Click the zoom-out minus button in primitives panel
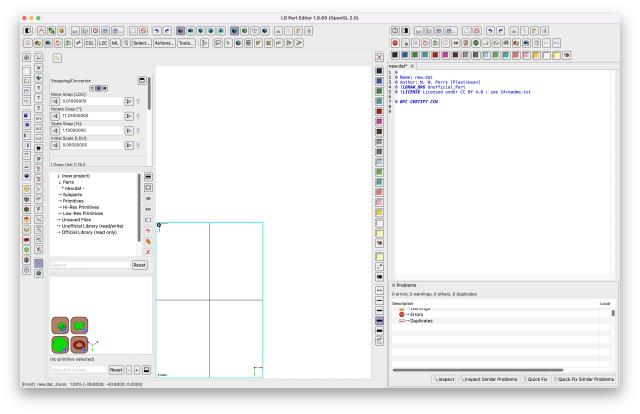 [129, 370]
